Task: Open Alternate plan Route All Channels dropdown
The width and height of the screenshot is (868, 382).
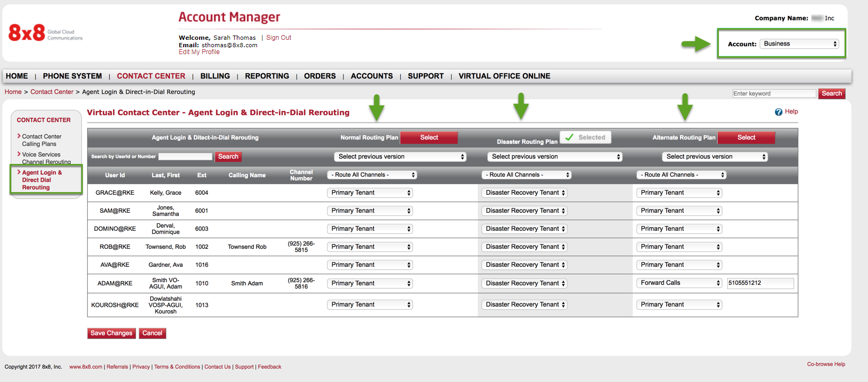Action: (681, 175)
